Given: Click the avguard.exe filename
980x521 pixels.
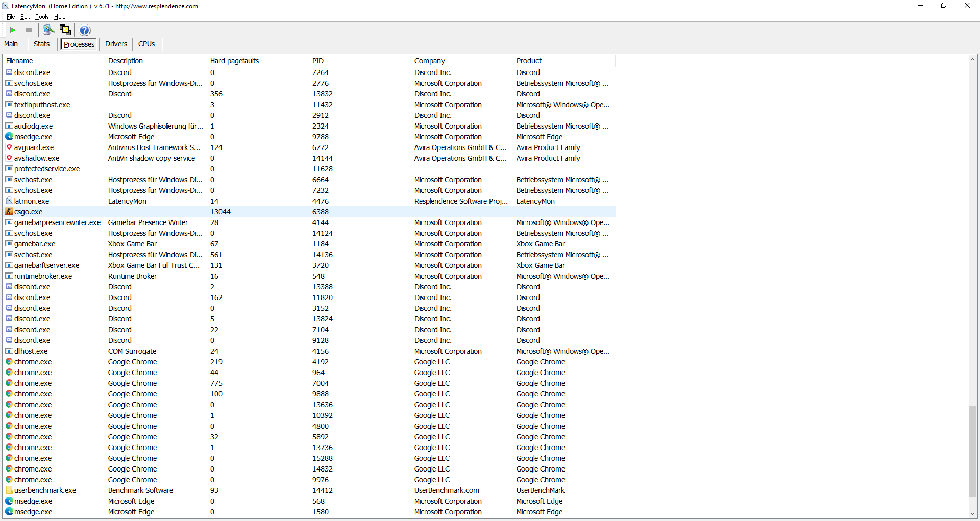Looking at the screenshot, I should point(34,147).
